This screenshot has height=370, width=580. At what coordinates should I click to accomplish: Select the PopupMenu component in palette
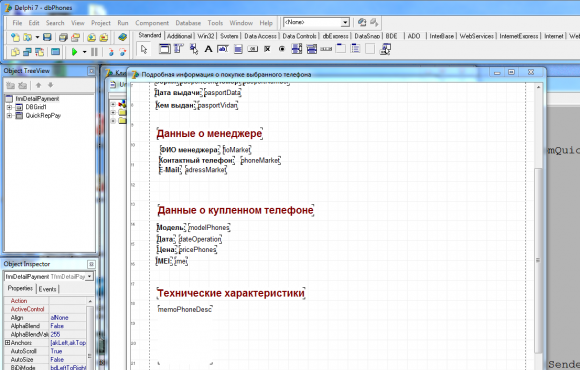pyautogui.click(x=194, y=49)
